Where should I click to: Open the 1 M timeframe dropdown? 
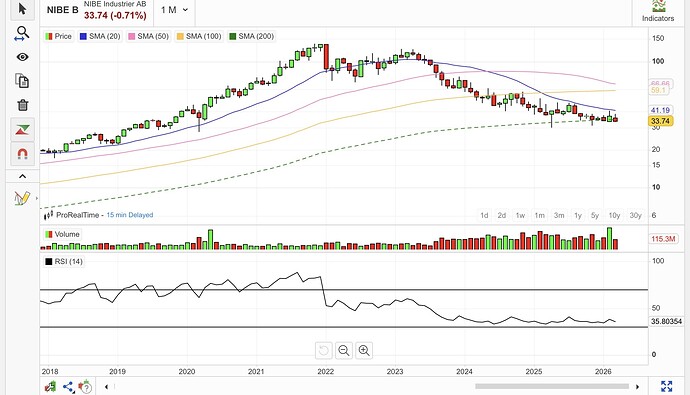pyautogui.click(x=174, y=10)
